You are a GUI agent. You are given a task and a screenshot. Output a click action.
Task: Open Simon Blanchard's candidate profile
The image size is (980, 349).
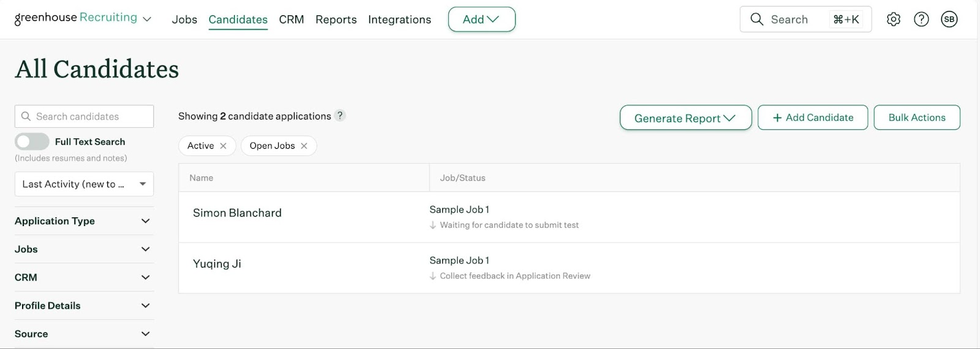pyautogui.click(x=237, y=213)
